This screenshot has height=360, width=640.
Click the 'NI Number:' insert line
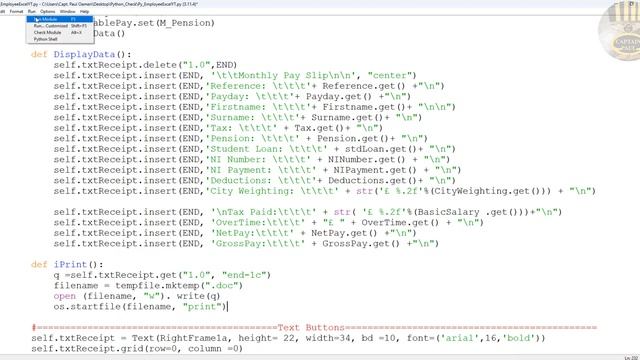coord(251,160)
